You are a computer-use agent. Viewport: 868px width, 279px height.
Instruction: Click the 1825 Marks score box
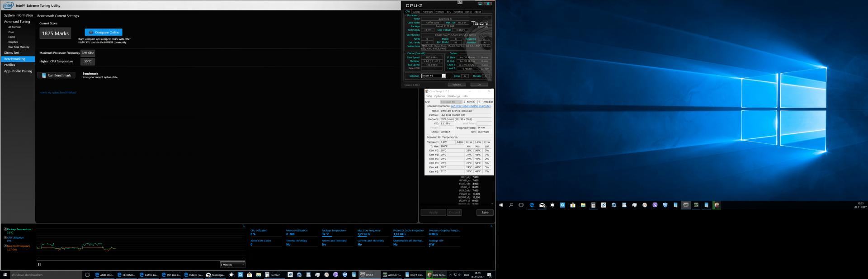[55, 33]
